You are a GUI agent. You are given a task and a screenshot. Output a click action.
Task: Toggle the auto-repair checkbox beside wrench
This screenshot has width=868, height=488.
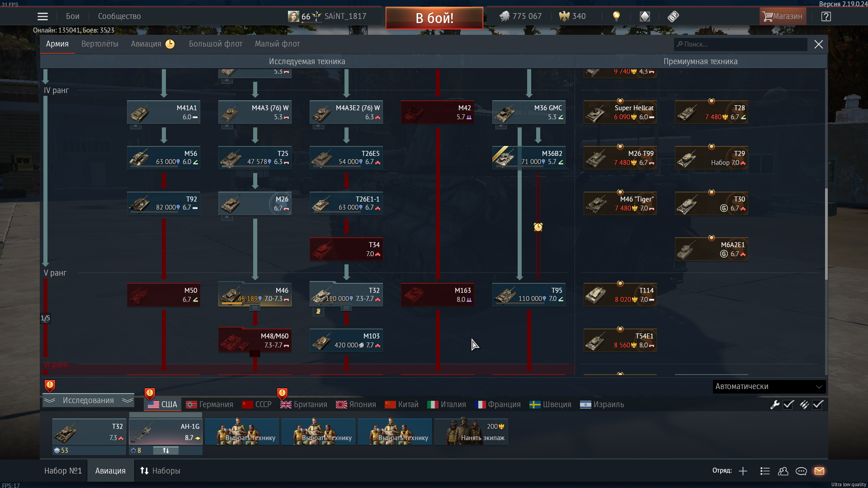pyautogui.click(x=788, y=405)
